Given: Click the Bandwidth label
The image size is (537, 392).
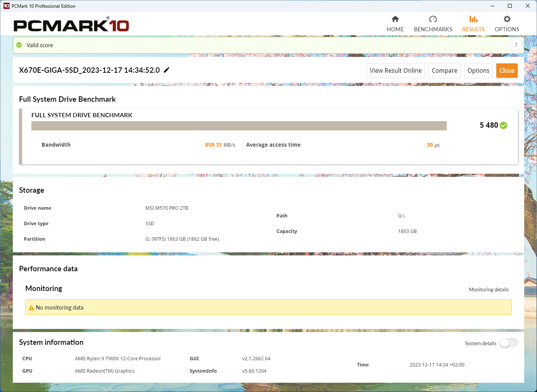Looking at the screenshot, I should 56,145.
